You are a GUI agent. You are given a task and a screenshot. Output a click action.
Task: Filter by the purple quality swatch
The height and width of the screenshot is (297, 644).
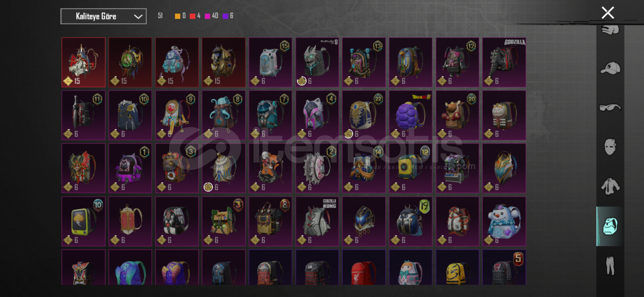pyautogui.click(x=225, y=16)
